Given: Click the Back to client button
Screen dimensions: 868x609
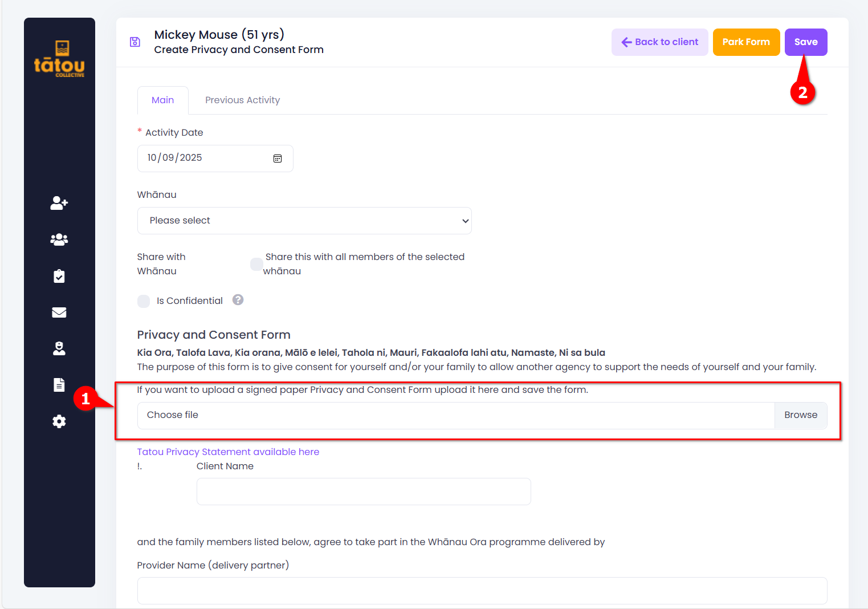Looking at the screenshot, I should pyautogui.click(x=660, y=42).
